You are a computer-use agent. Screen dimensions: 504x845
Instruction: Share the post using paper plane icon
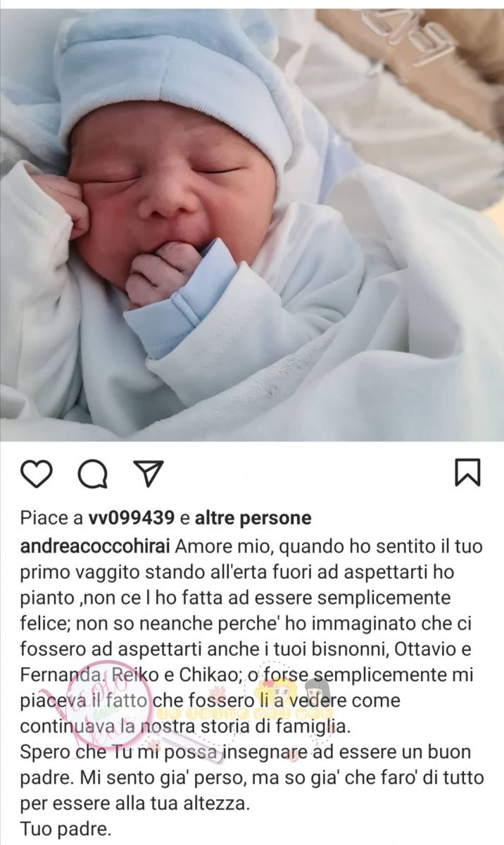pos(149,474)
